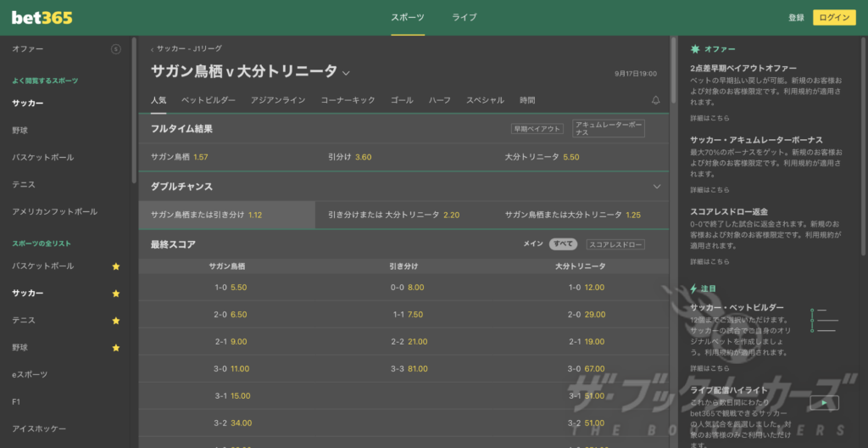
Task: Click the yellow ログイン button
Action: [834, 18]
